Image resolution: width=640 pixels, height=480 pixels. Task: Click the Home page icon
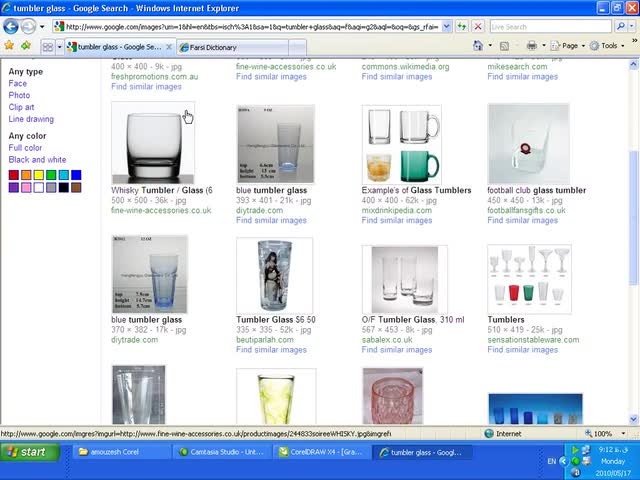coord(478,46)
